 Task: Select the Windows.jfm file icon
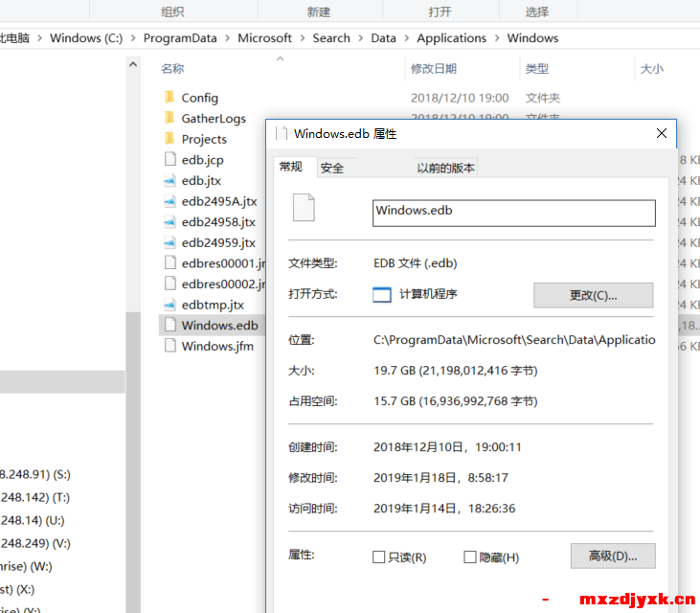click(169, 346)
